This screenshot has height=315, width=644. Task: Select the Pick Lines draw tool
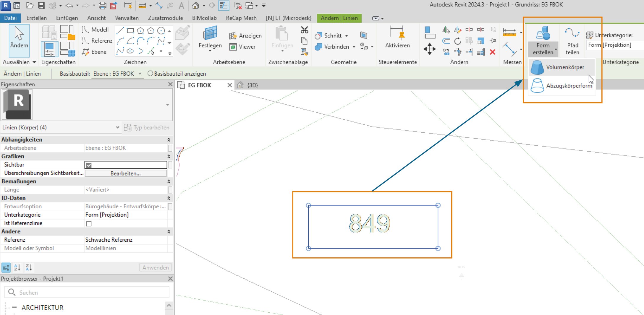click(x=151, y=51)
